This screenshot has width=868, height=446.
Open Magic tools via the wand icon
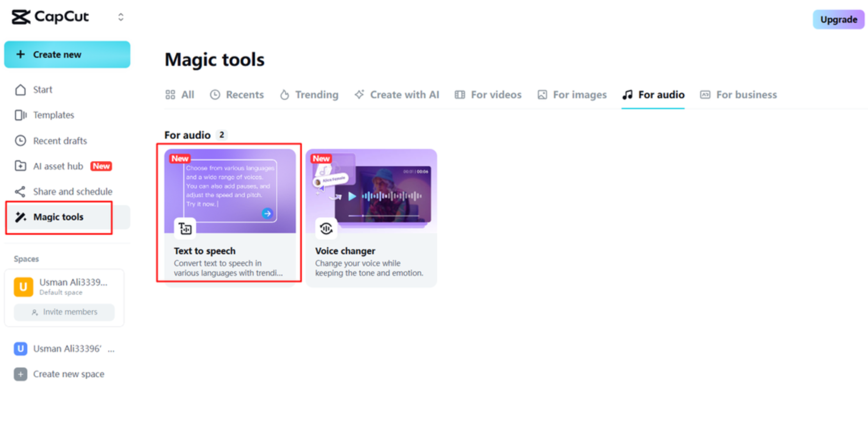point(20,217)
